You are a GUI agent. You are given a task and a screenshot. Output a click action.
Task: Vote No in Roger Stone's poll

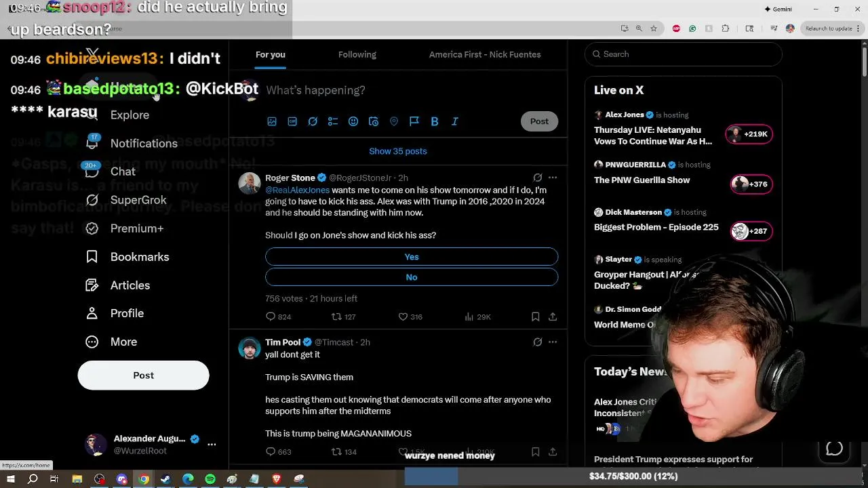412,277
